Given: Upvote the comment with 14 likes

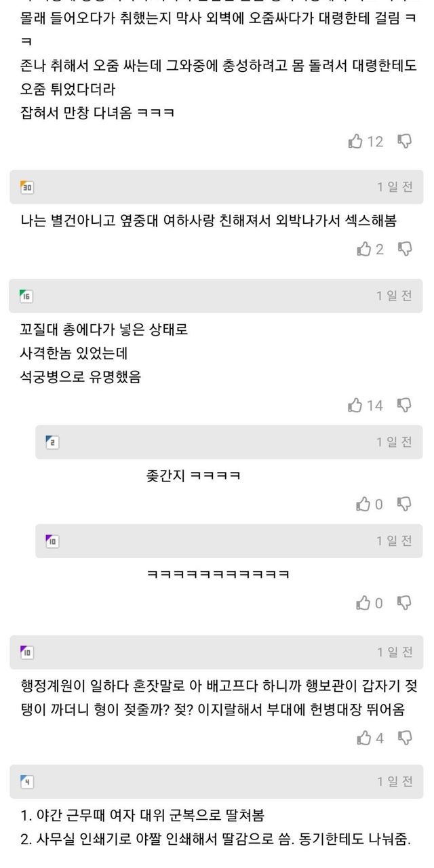Looking at the screenshot, I should (355, 405).
